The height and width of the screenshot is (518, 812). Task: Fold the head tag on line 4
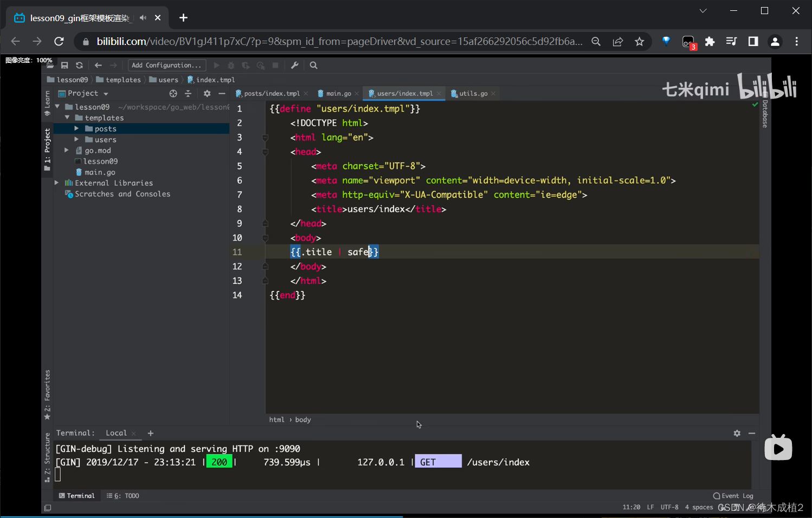pyautogui.click(x=265, y=152)
